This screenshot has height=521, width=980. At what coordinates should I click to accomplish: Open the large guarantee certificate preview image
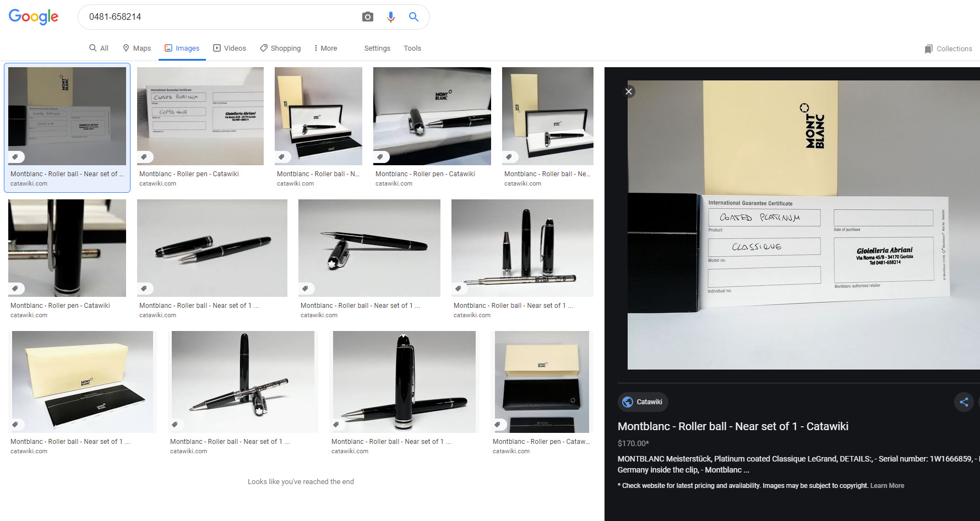click(x=803, y=226)
